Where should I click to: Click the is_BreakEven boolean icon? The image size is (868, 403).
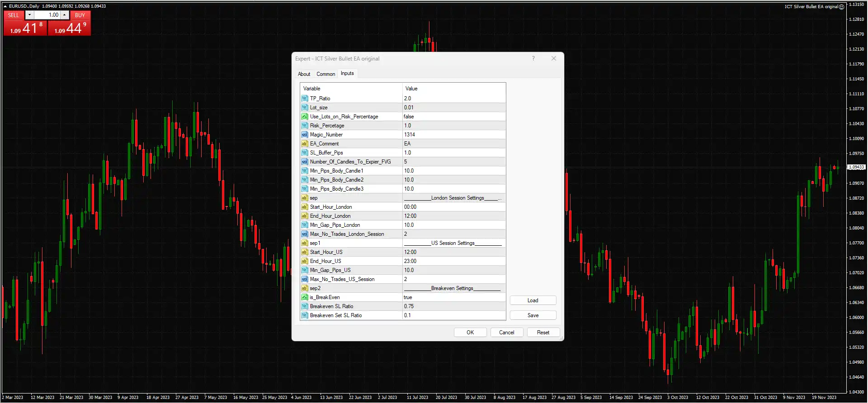point(304,297)
